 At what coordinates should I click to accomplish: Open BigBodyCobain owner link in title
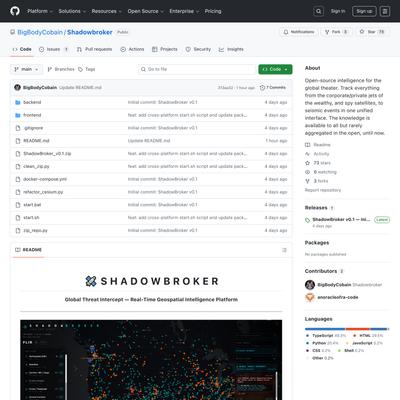(x=40, y=32)
